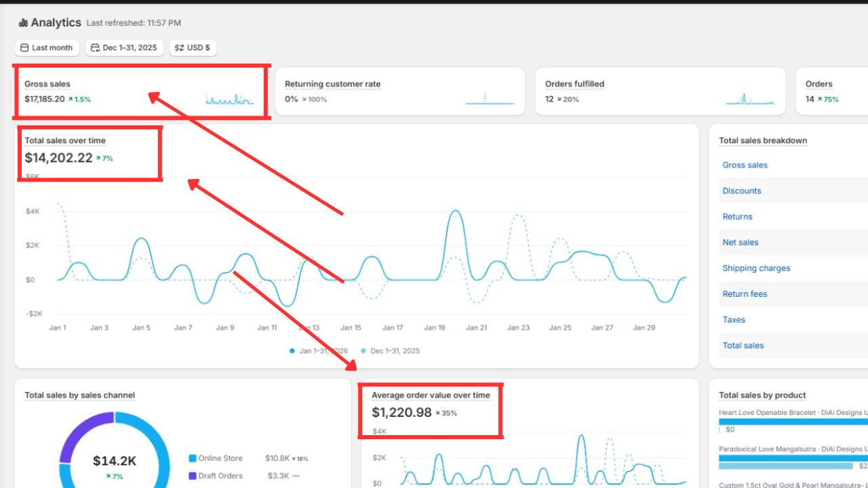Select Discounts in the sales breakdown

click(x=742, y=191)
